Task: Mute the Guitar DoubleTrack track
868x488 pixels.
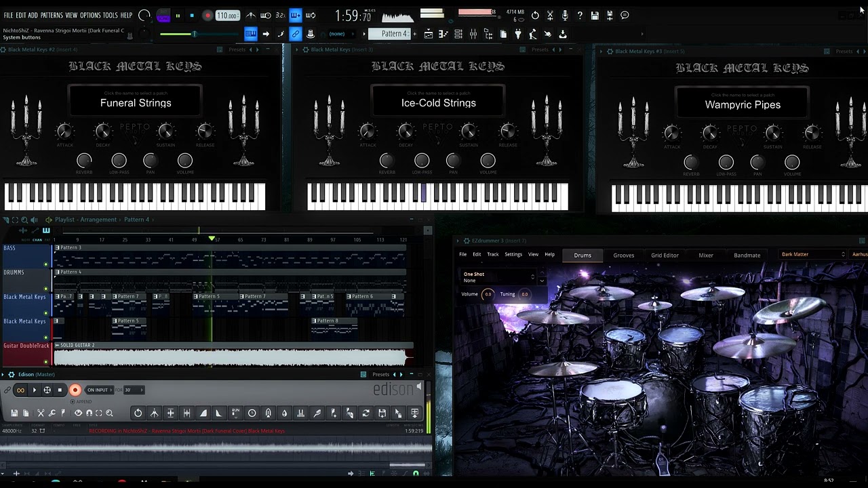Action: (x=46, y=362)
